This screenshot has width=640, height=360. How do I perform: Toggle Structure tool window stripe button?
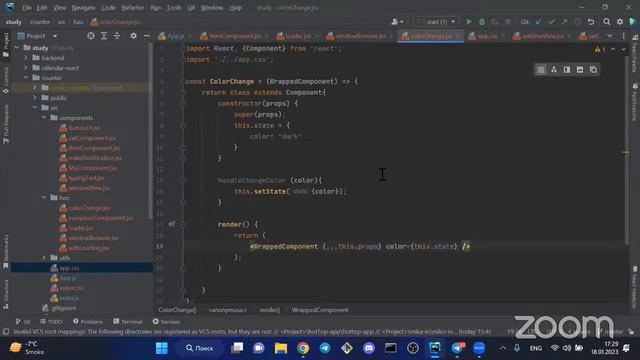pyautogui.click(x=6, y=294)
